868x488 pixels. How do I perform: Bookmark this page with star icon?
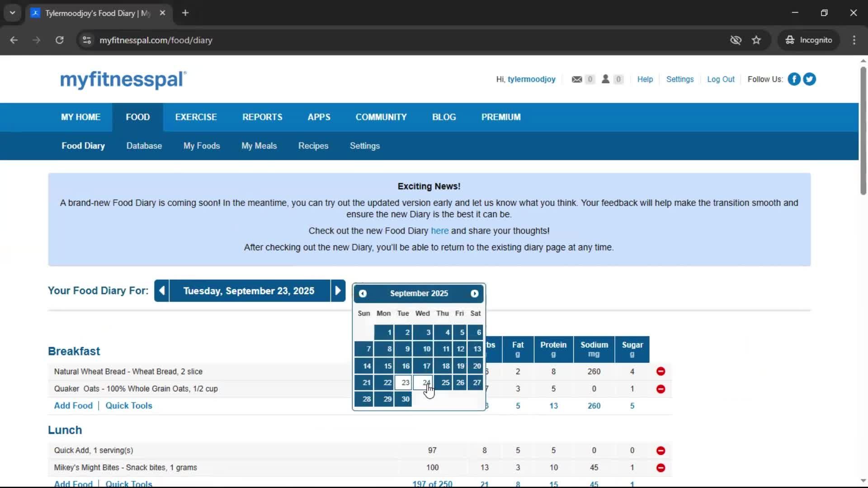(756, 40)
